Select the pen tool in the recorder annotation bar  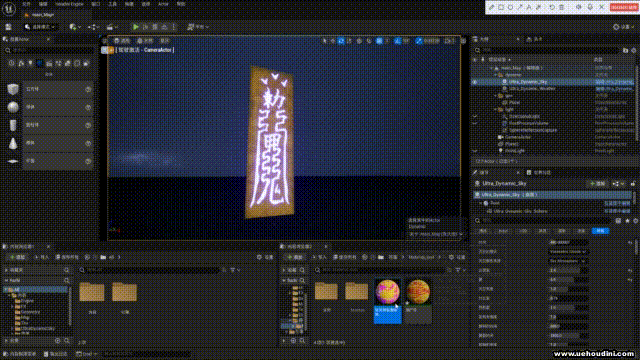click(491, 7)
